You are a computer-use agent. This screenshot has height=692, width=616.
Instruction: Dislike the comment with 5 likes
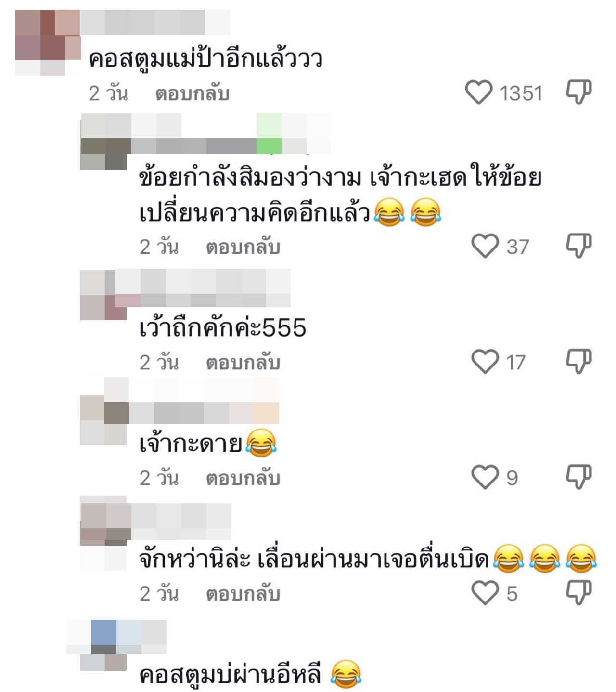coord(578,592)
